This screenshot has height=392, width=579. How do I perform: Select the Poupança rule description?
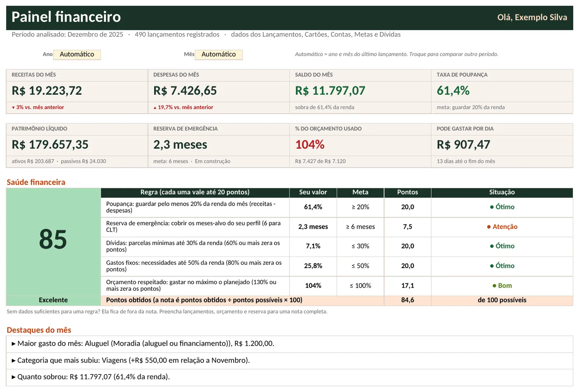pos(195,207)
